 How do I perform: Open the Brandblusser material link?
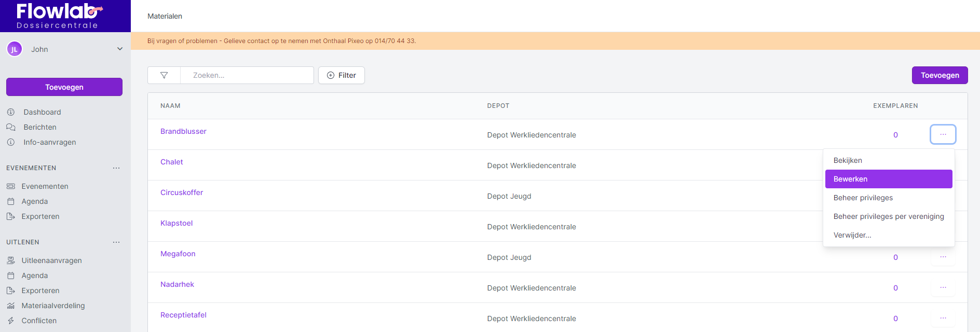(x=183, y=131)
